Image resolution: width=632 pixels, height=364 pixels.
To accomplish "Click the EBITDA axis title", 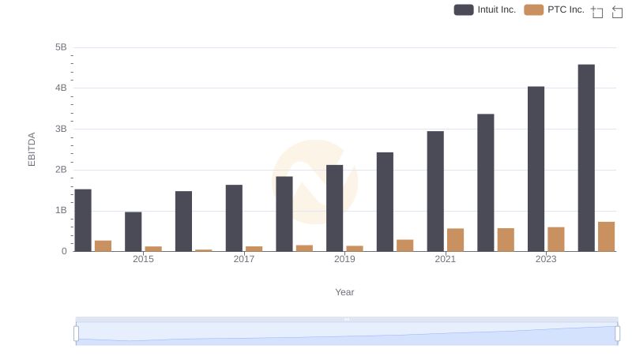I will tap(32, 149).
